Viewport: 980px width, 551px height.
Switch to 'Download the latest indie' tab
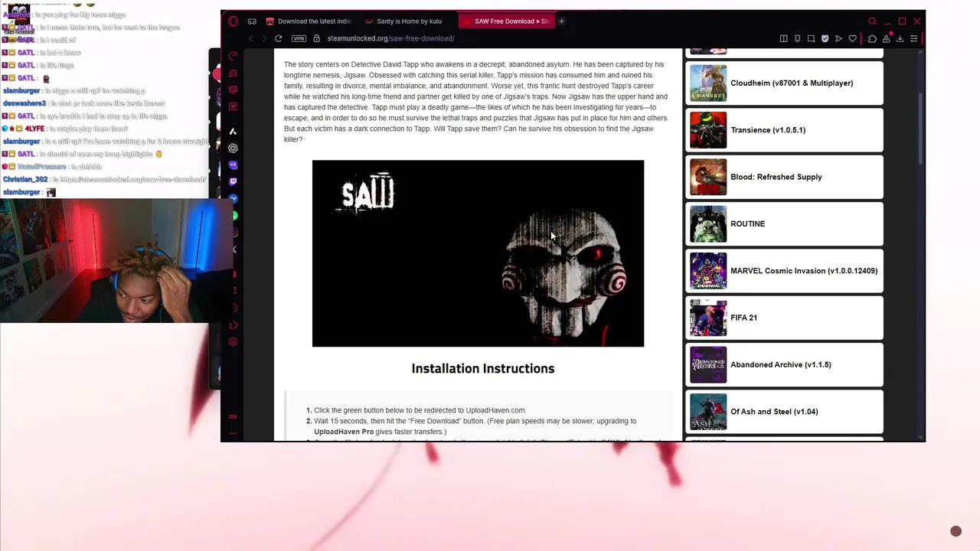pyautogui.click(x=308, y=21)
